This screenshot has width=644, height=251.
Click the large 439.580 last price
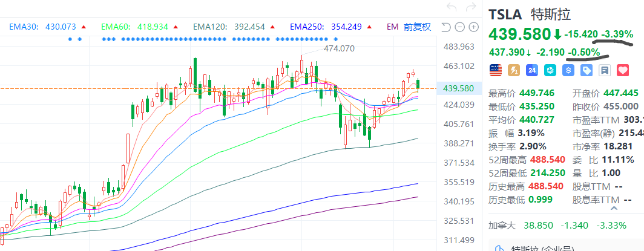coord(519,34)
